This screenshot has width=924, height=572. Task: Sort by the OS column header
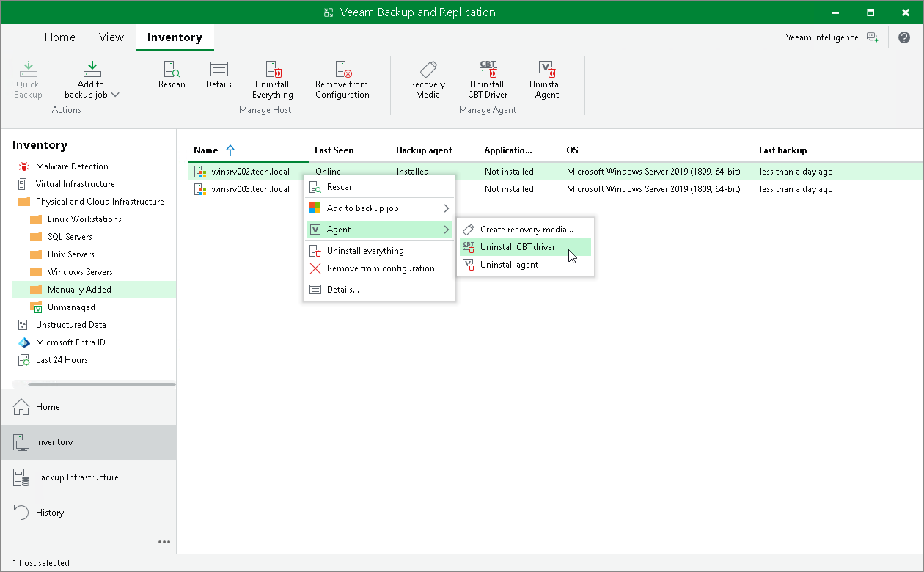(572, 150)
